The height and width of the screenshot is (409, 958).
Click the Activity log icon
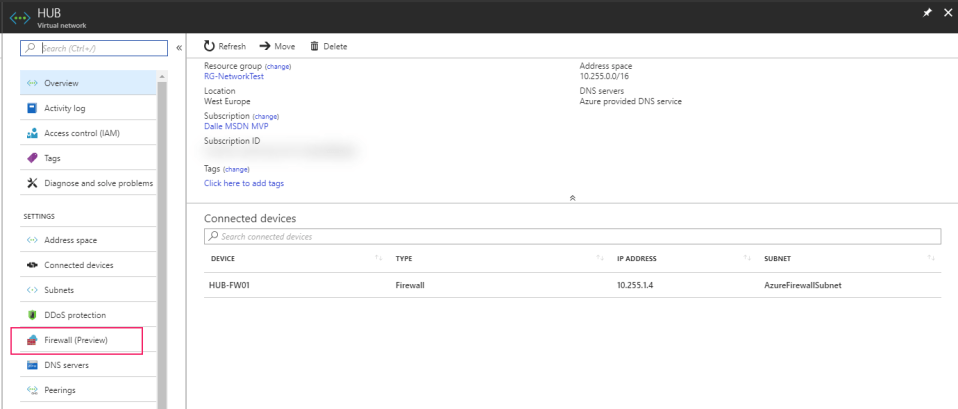pos(32,108)
